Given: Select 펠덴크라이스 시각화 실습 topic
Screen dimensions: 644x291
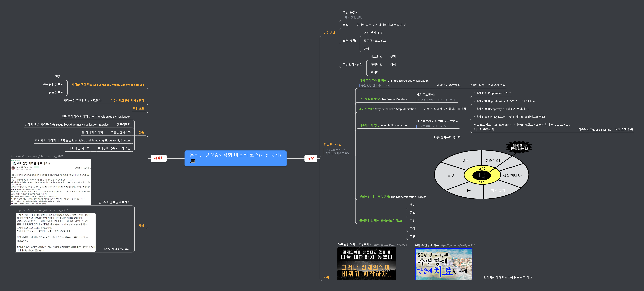Looking at the screenshot, I should tap(96, 117).
